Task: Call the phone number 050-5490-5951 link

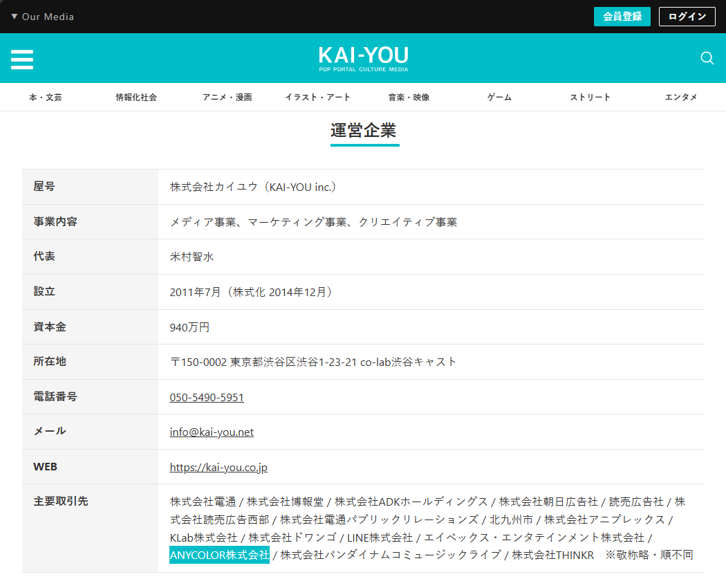Action: [x=207, y=397]
